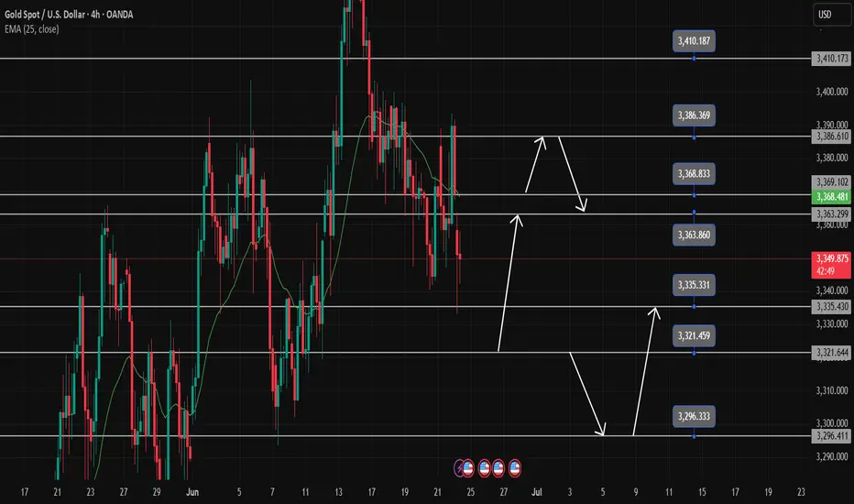Screen dimensions: 854x504
Task: Select the 3,368.833 price callout
Action: coord(694,174)
